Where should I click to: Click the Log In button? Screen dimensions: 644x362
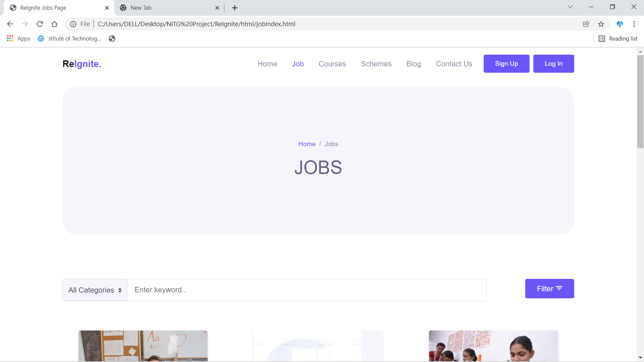tap(553, 64)
